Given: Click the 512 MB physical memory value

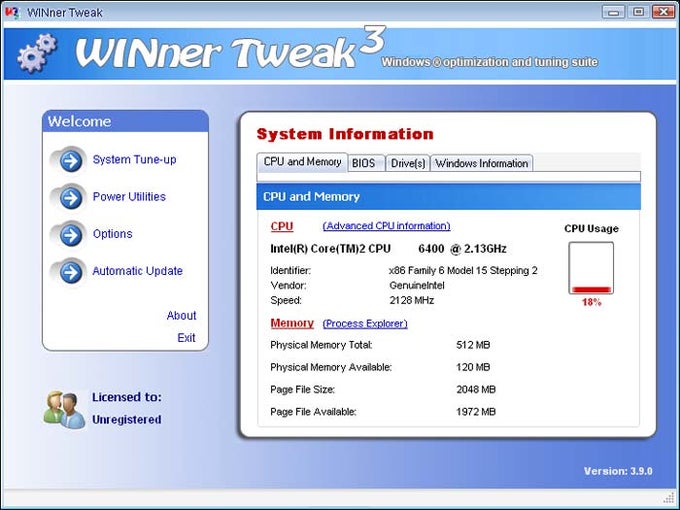Looking at the screenshot, I should 473,345.
